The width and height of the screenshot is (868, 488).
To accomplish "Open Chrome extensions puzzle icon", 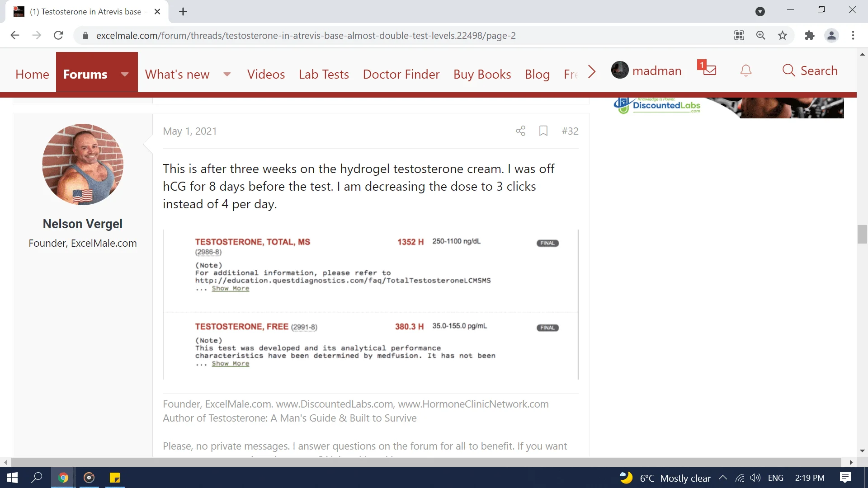I will [810, 35].
